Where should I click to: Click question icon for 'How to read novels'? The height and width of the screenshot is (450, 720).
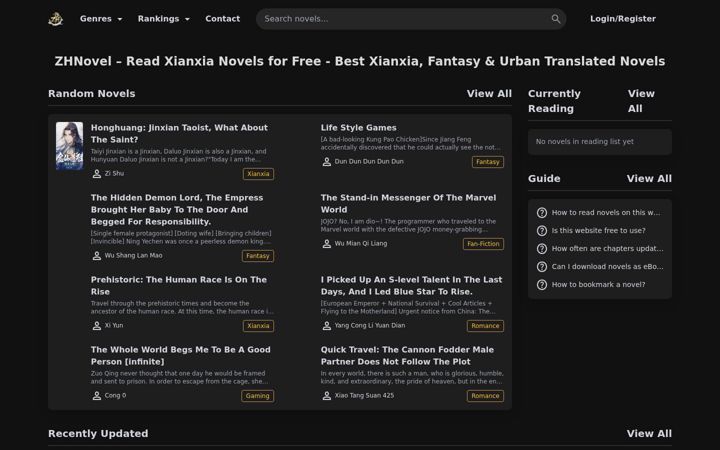[542, 213]
